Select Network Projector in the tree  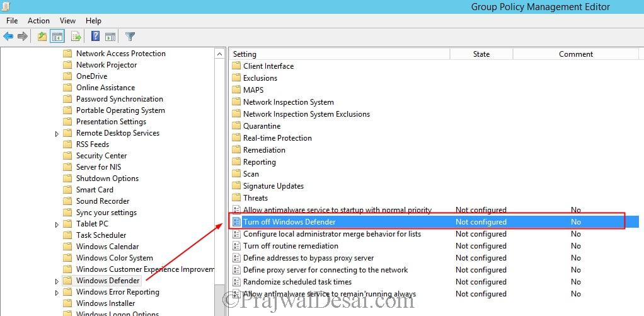pos(106,65)
